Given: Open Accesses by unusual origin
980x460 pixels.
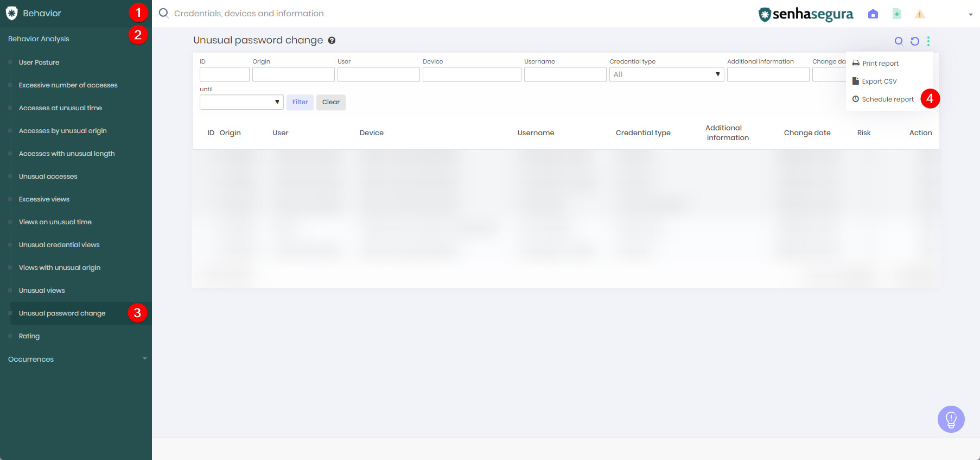Looking at the screenshot, I should (63, 131).
